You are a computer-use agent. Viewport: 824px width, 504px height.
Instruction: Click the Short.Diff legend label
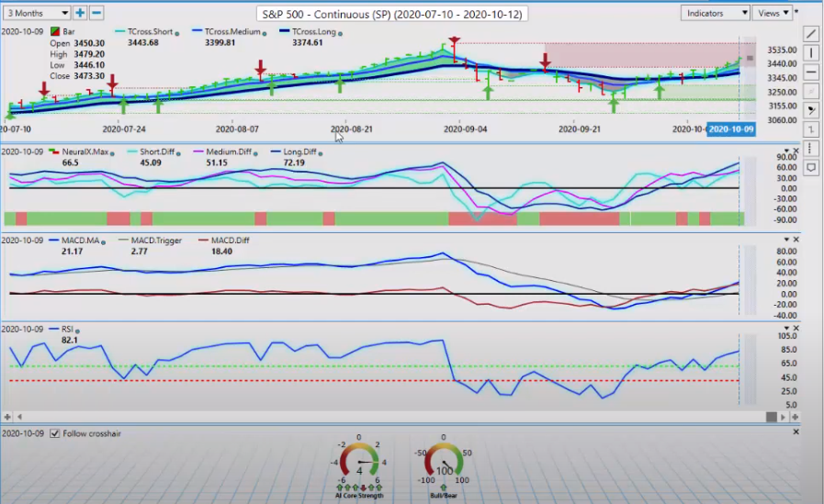click(x=157, y=151)
